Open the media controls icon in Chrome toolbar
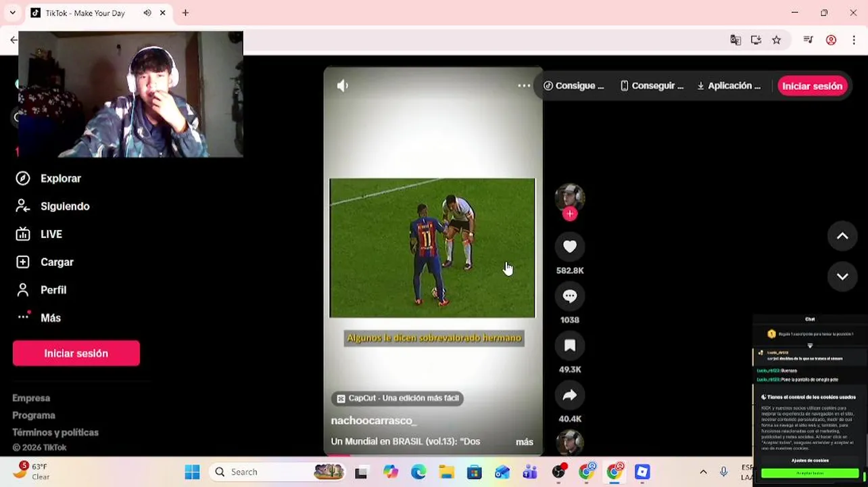 [x=808, y=40]
